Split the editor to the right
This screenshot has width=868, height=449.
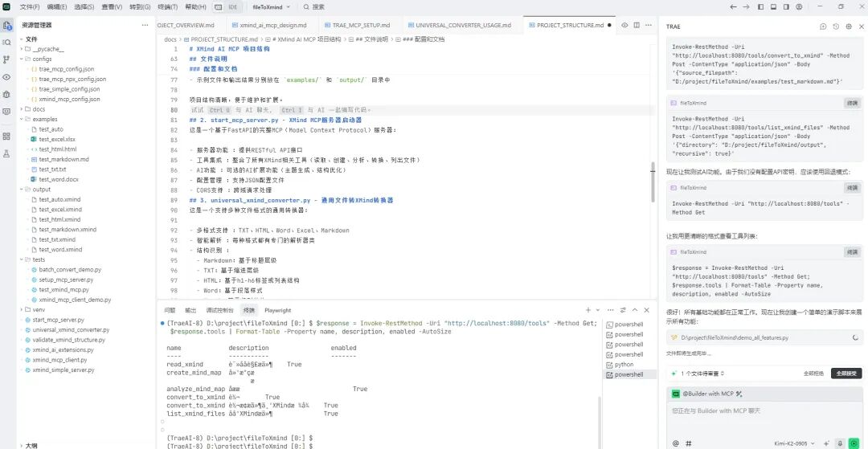[637, 25]
